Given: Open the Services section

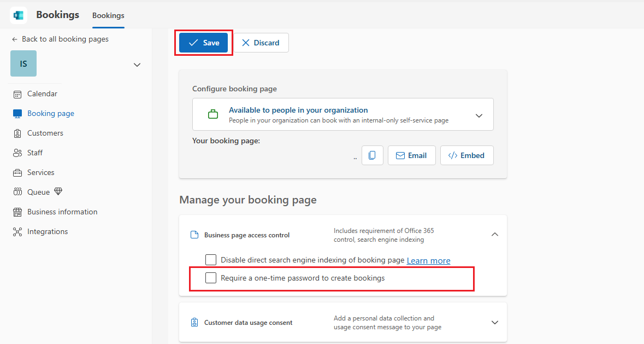Looking at the screenshot, I should (40, 173).
